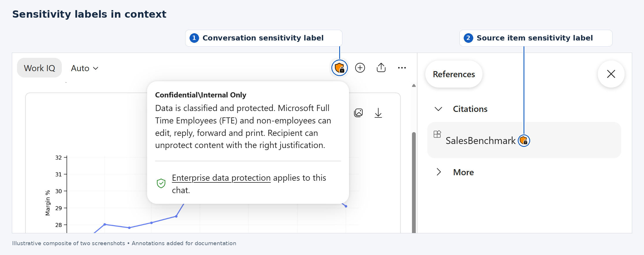Click the SalesBenchmark file type icon
The height and width of the screenshot is (255, 644).
[x=437, y=134]
